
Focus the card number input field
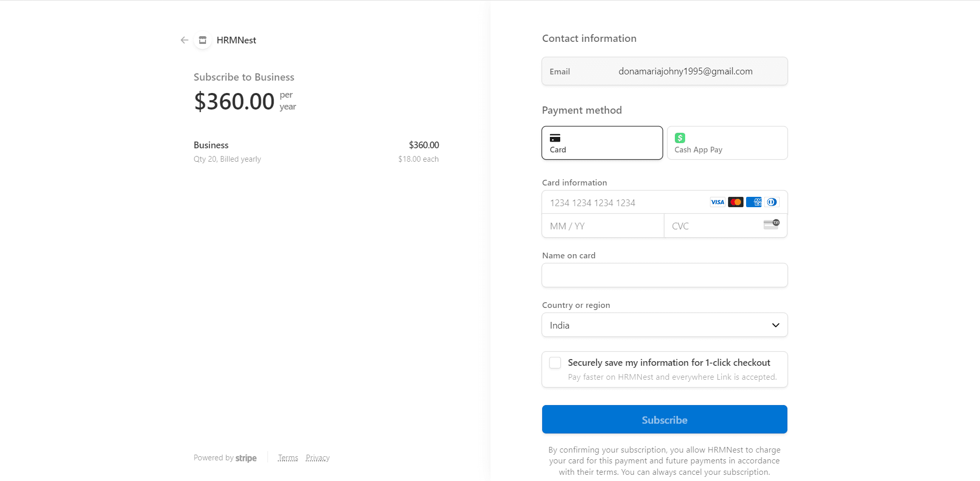click(x=625, y=203)
